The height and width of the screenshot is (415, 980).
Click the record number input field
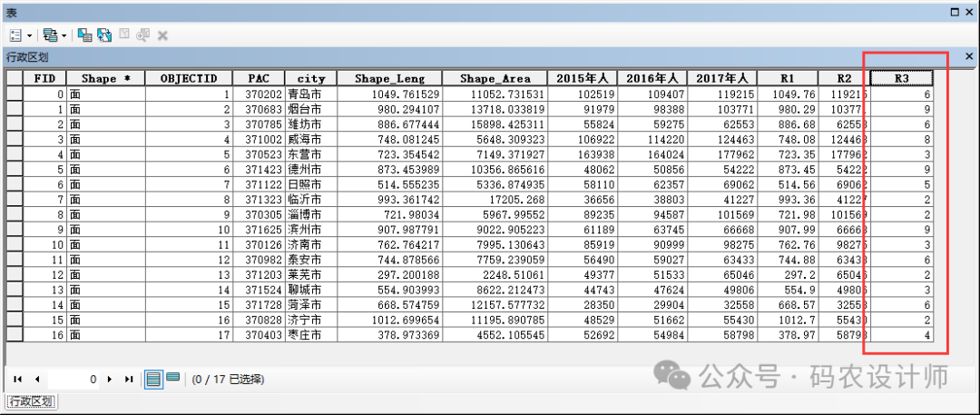click(74, 379)
